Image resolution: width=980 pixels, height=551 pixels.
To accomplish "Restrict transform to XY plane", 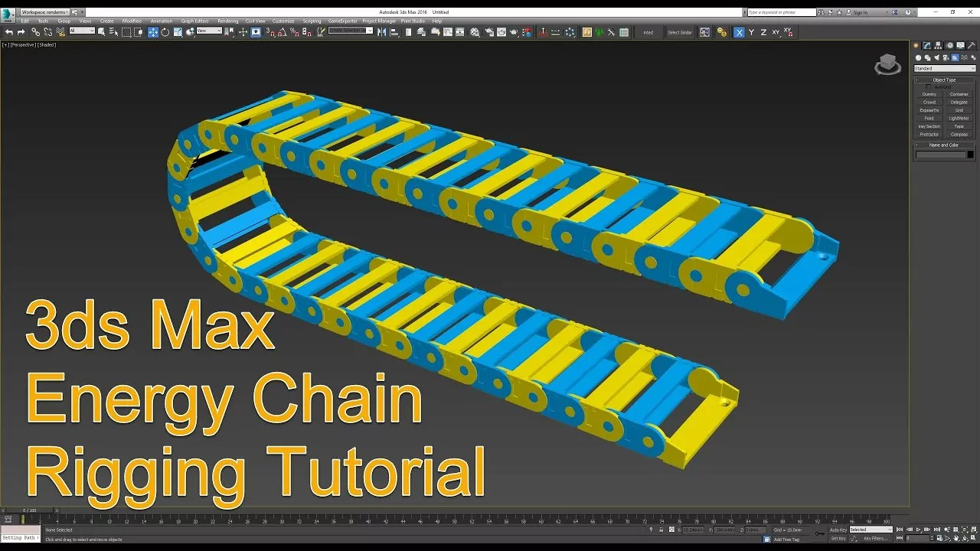I will (x=776, y=32).
